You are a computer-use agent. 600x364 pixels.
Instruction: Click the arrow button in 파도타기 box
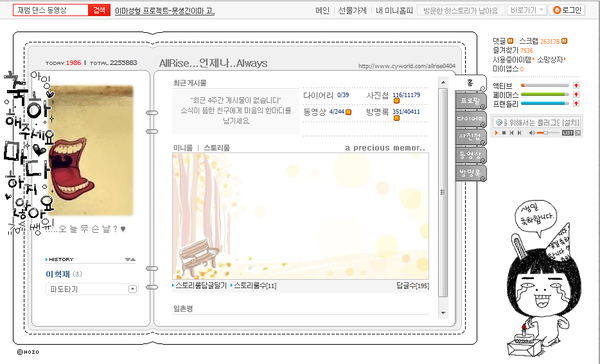[132, 289]
